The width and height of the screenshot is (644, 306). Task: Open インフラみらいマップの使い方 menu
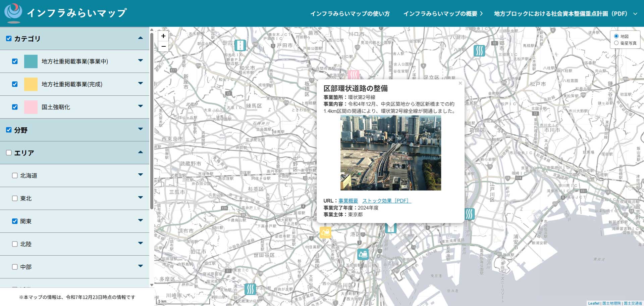pos(350,14)
